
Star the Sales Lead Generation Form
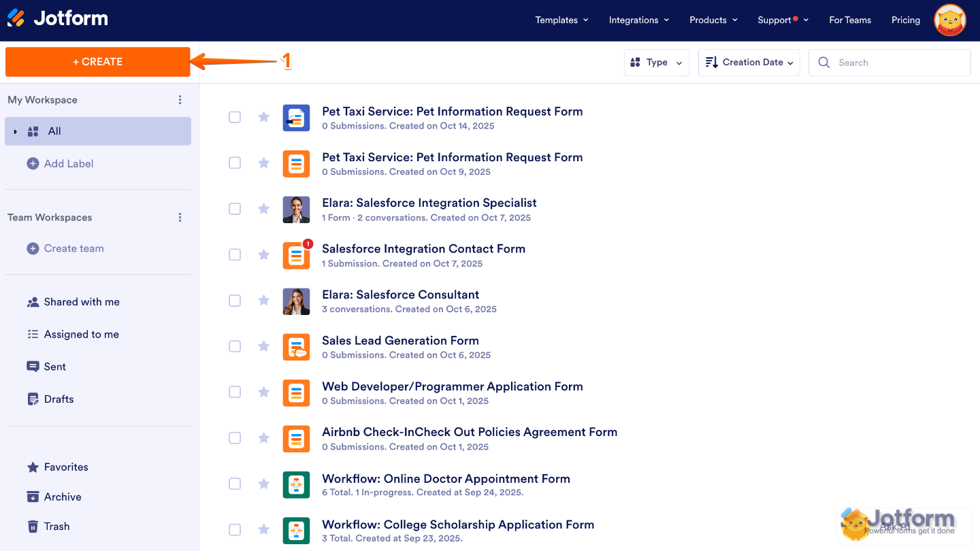[264, 346]
